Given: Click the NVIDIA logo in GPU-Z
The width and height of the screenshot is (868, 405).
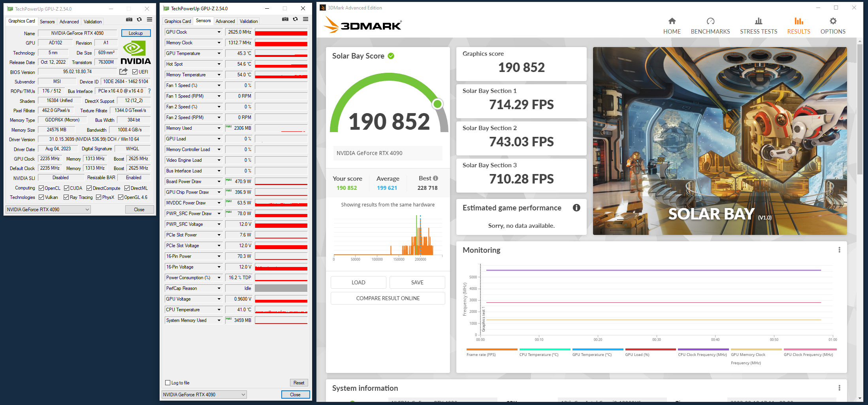Looking at the screenshot, I should click(136, 53).
